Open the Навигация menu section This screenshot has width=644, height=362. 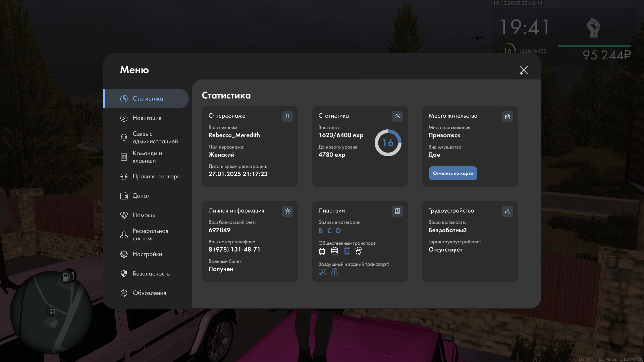(147, 118)
